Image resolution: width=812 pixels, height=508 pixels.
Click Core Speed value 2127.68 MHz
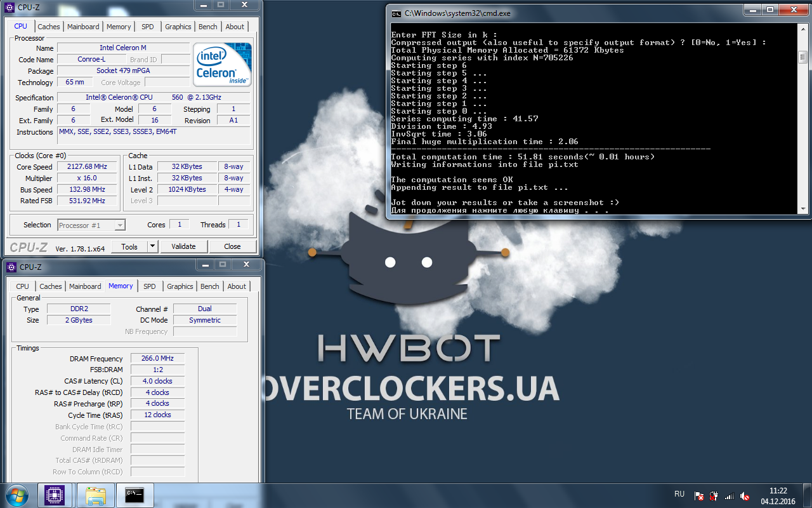coord(88,166)
